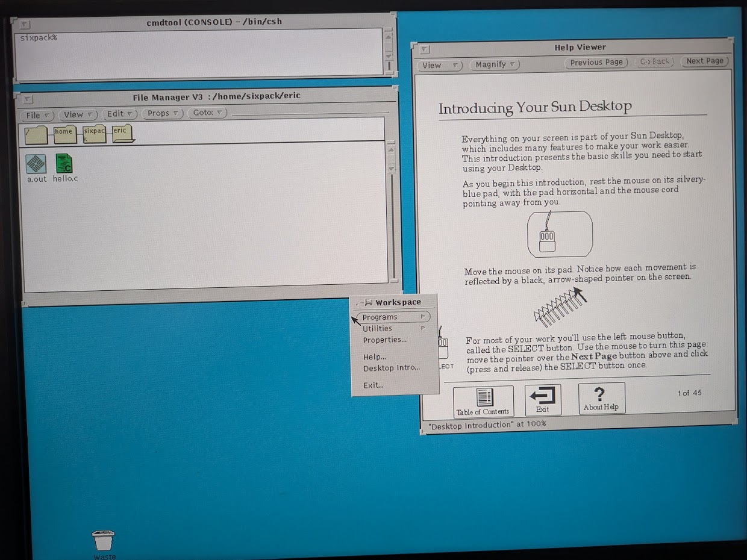This screenshot has width=747, height=560.
Task: Select the hello.c source file icon
Action: (64, 164)
